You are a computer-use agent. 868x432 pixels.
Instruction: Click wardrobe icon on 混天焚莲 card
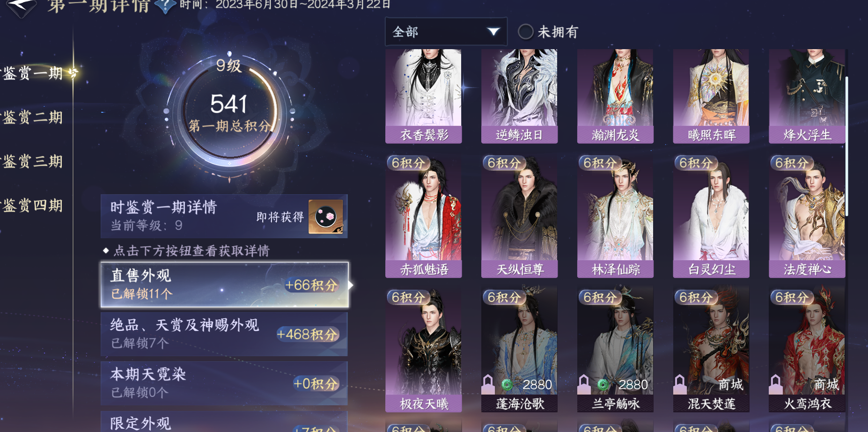[x=680, y=384]
